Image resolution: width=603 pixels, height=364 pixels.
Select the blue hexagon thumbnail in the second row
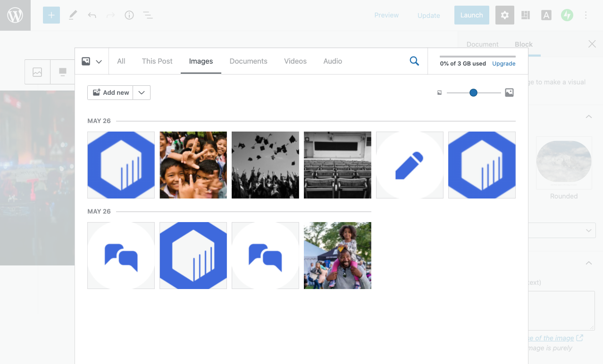click(193, 256)
